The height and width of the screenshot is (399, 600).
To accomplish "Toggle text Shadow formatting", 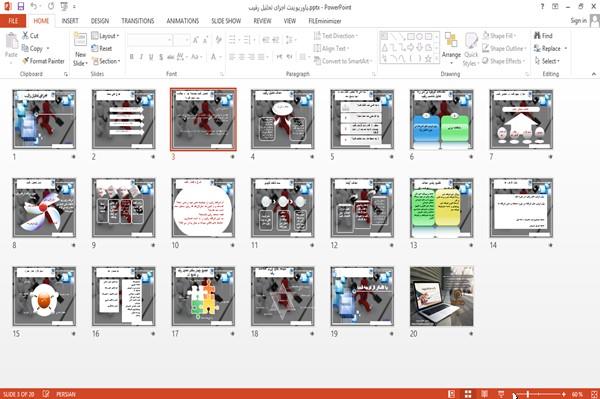I will (161, 57).
